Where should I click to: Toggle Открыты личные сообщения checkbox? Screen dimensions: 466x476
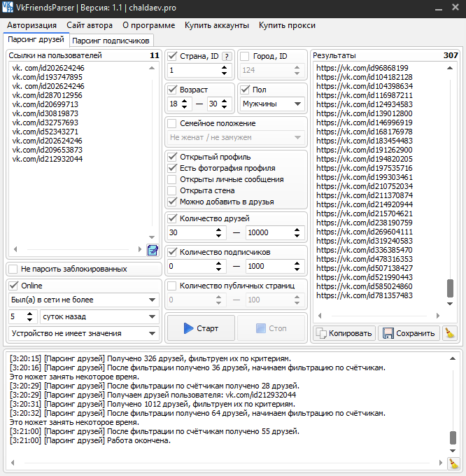point(173,179)
